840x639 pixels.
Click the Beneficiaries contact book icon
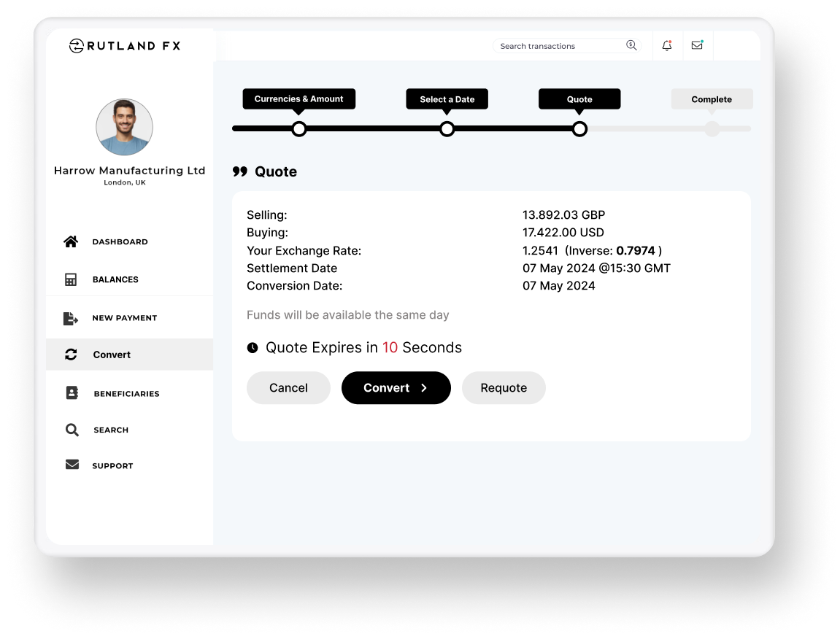[72, 393]
